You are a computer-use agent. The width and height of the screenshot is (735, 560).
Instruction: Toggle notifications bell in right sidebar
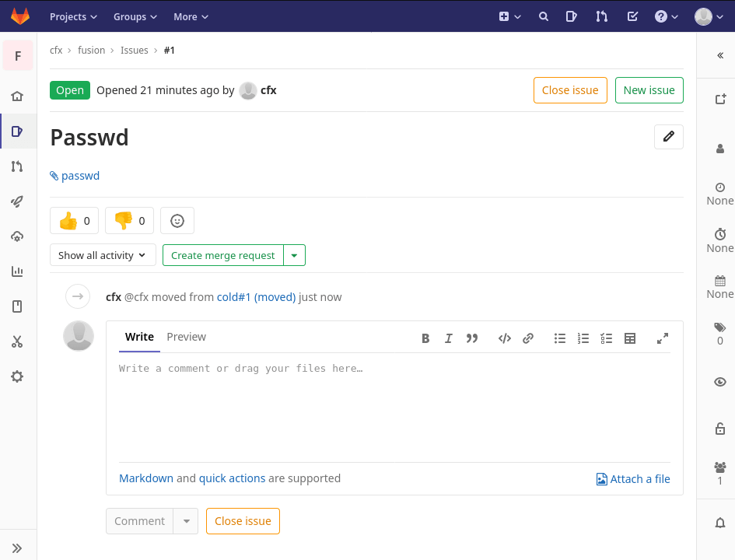(719, 523)
